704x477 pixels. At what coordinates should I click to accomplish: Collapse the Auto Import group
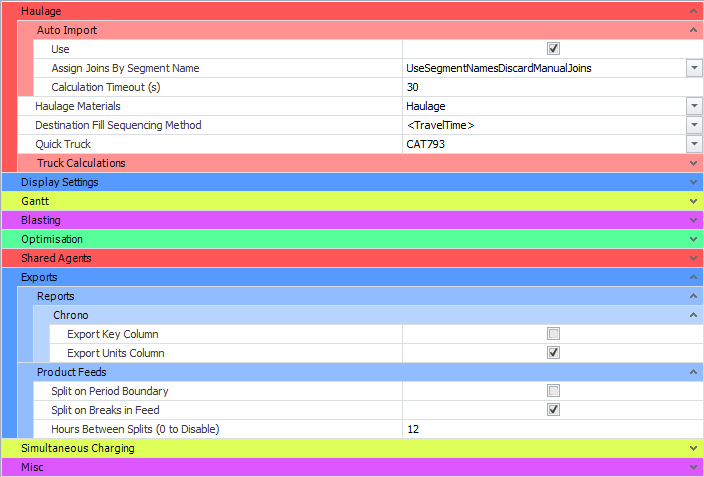tap(693, 30)
